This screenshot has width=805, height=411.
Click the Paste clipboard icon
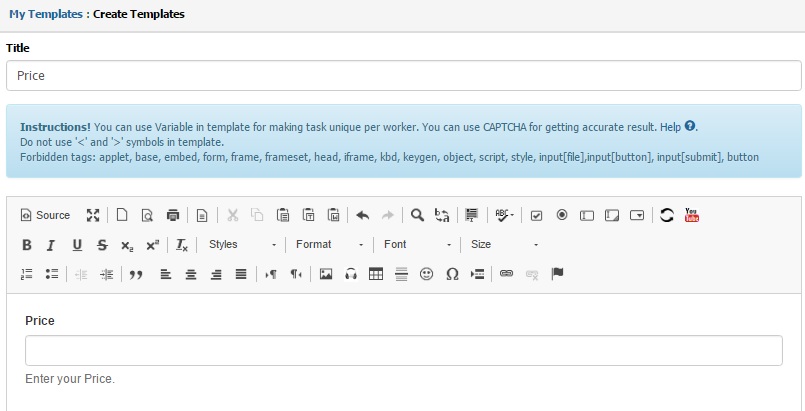click(283, 215)
